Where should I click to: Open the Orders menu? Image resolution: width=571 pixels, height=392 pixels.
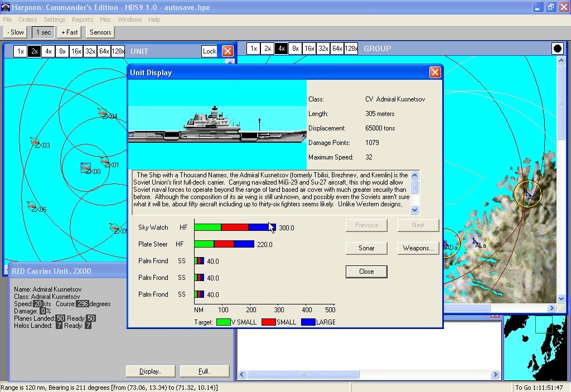point(28,20)
